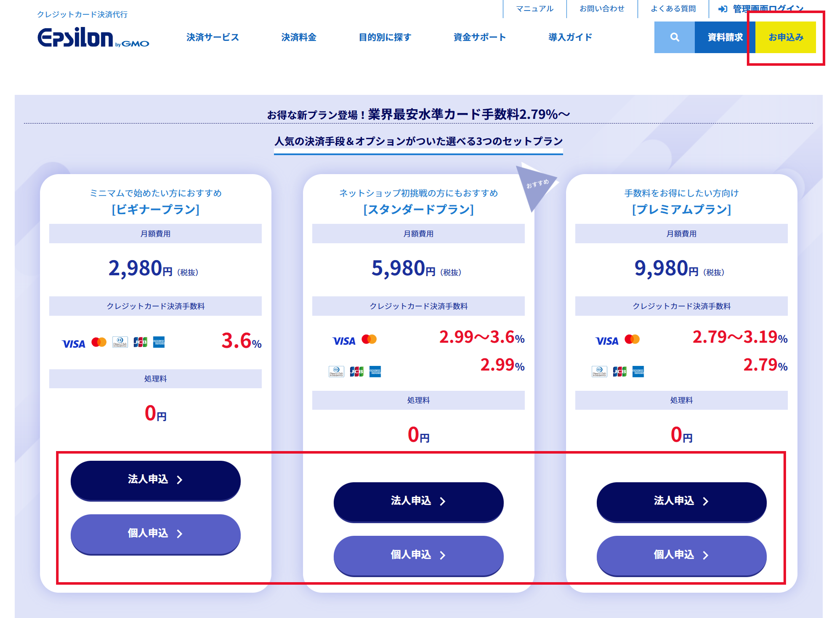840x618 pixels.
Task: Select 個人申込 for the Standard plan
Action: click(x=419, y=556)
